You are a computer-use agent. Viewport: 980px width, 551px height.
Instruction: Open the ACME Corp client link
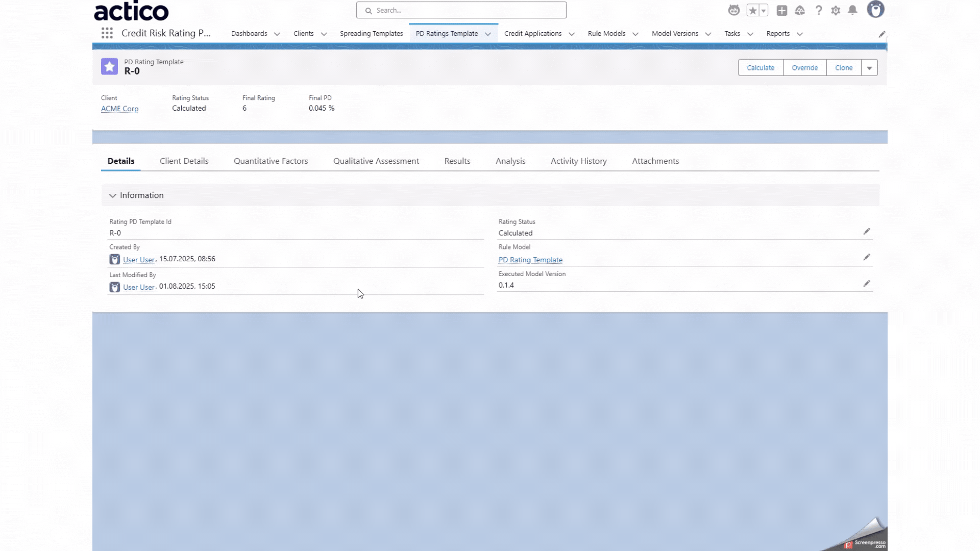pyautogui.click(x=119, y=108)
